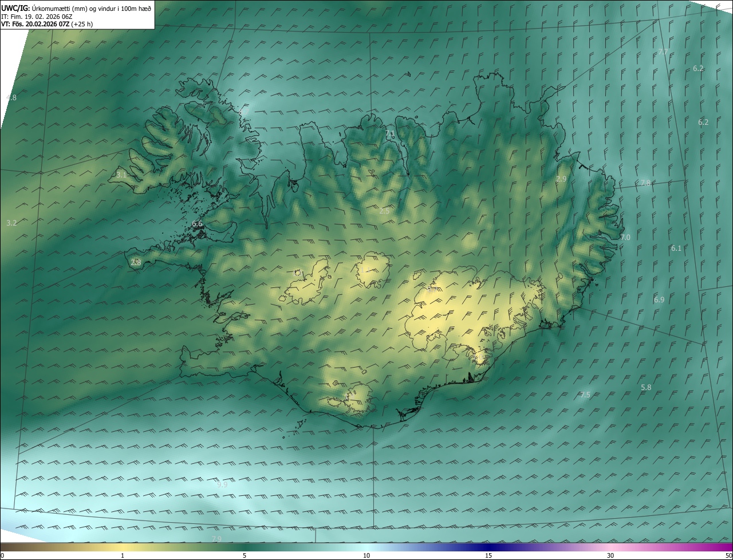
Task: Click the 7.1 value on the map
Action: [390, 134]
